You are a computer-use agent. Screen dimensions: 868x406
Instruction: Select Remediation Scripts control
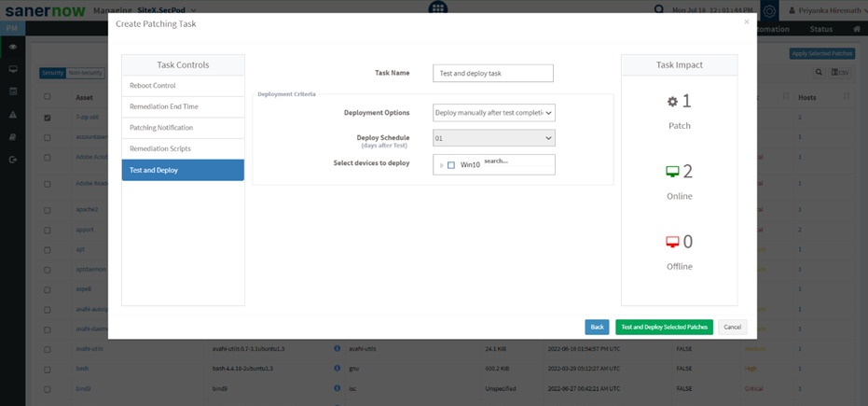click(183, 149)
